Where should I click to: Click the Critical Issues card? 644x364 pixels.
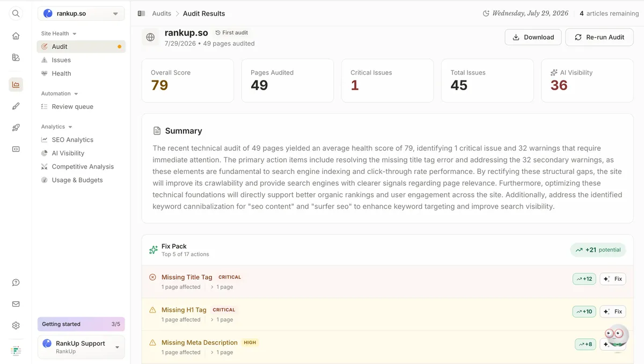[387, 81]
